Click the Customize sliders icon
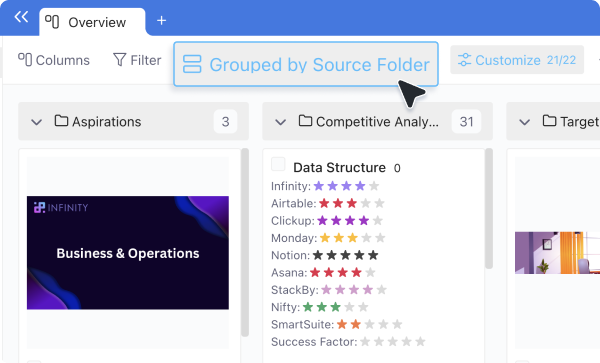Image resolution: width=600 pixels, height=363 pixels. pyautogui.click(x=464, y=60)
